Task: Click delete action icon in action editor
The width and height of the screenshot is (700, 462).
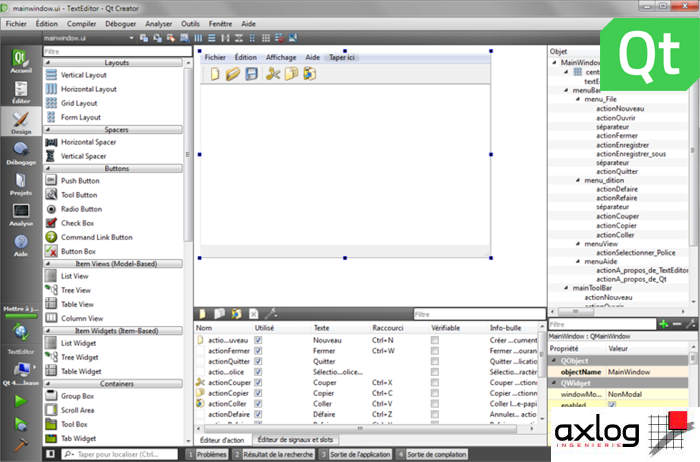Action: click(254, 314)
